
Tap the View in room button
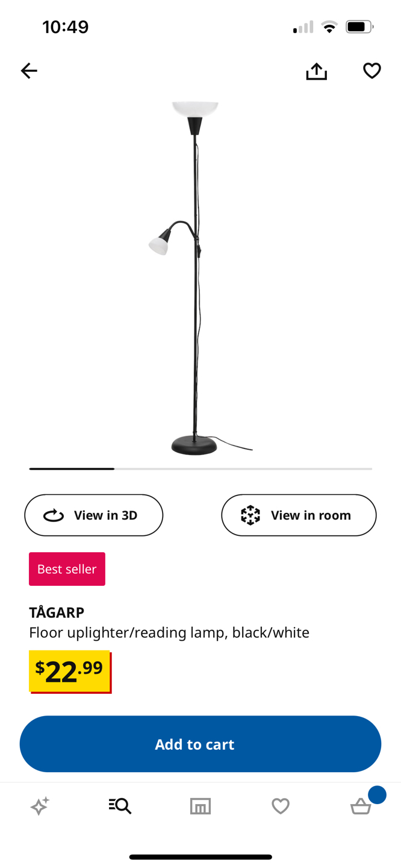point(299,515)
